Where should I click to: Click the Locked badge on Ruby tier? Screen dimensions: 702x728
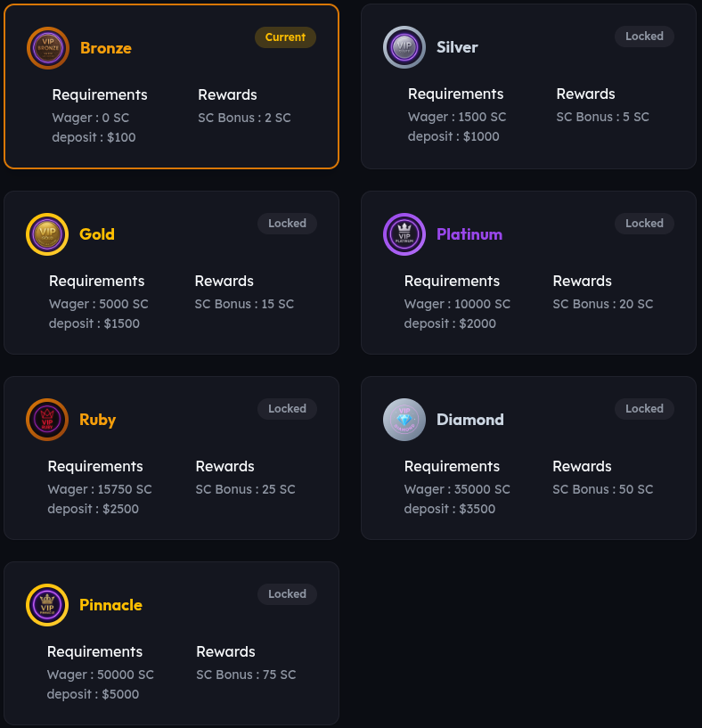288,409
